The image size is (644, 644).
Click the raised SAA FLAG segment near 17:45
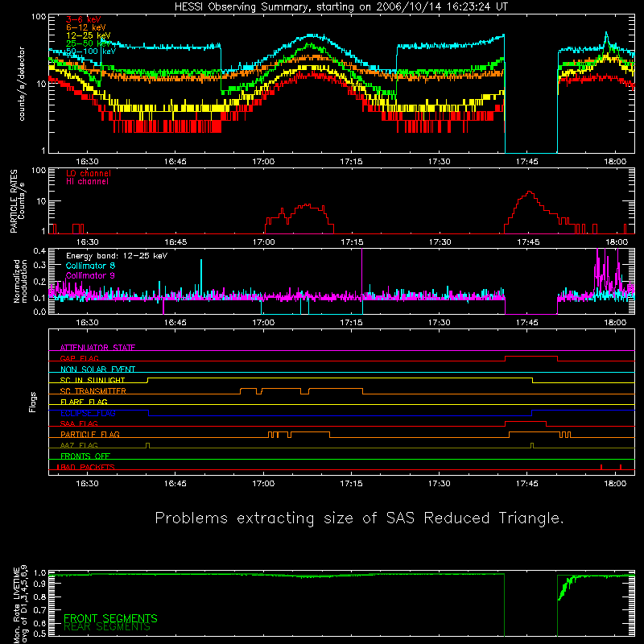pos(526,421)
